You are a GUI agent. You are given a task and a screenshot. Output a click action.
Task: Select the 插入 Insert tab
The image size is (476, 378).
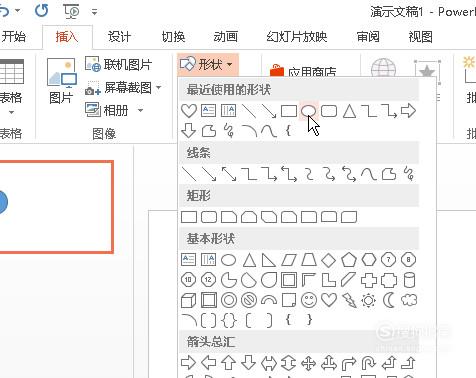point(67,37)
